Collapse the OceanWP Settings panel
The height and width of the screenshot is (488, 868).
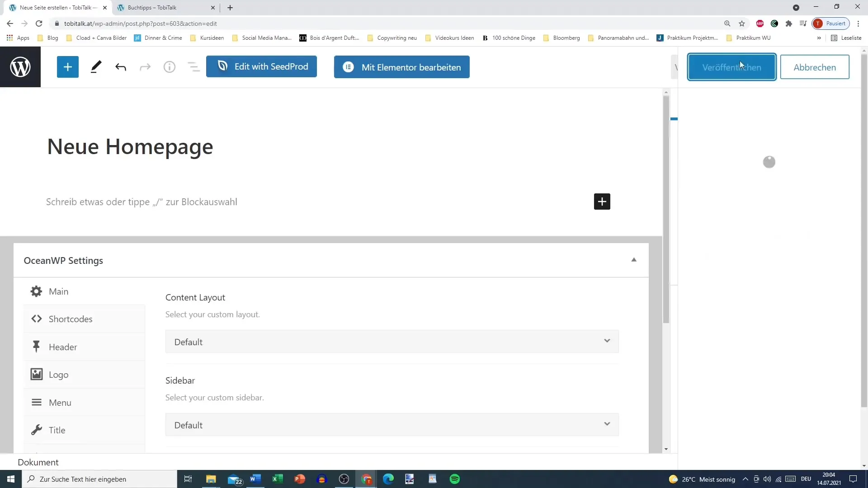[634, 260]
